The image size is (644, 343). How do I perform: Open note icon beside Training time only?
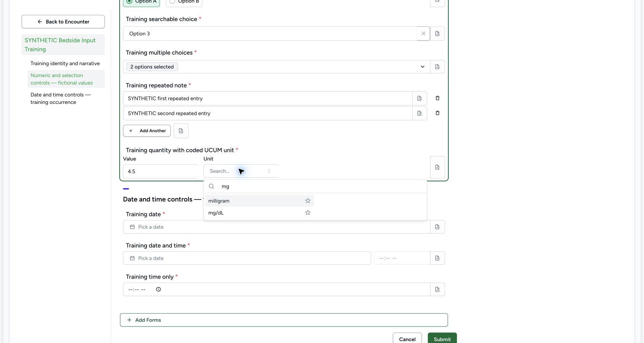click(x=438, y=289)
